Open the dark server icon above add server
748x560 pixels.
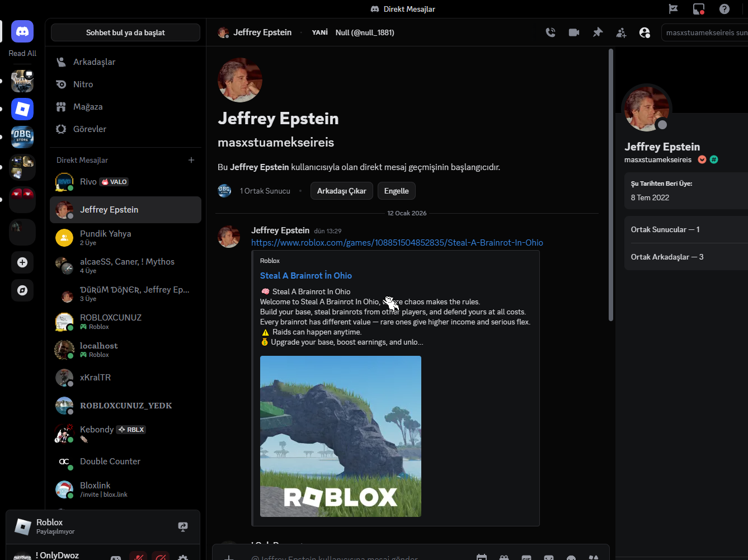pyautogui.click(x=22, y=232)
